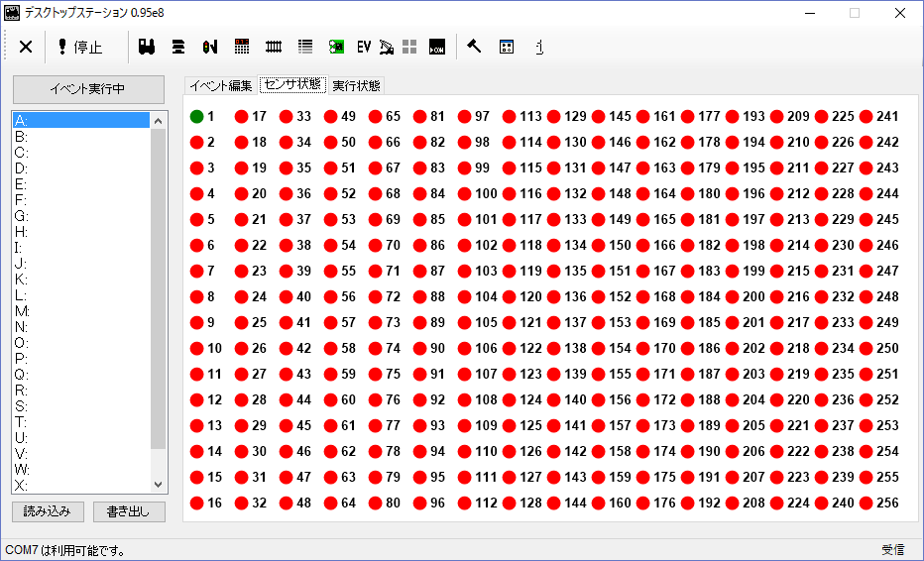Click the red-header keypad grid icon
The image size is (924, 561).
pyautogui.click(x=242, y=47)
